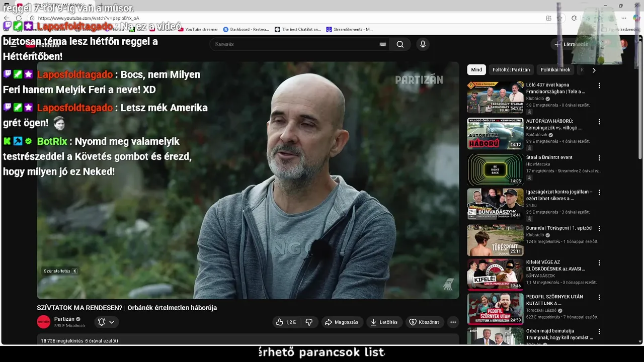This screenshot has height=362, width=644.
Task: Download the video with Letöltés button
Action: (384, 322)
